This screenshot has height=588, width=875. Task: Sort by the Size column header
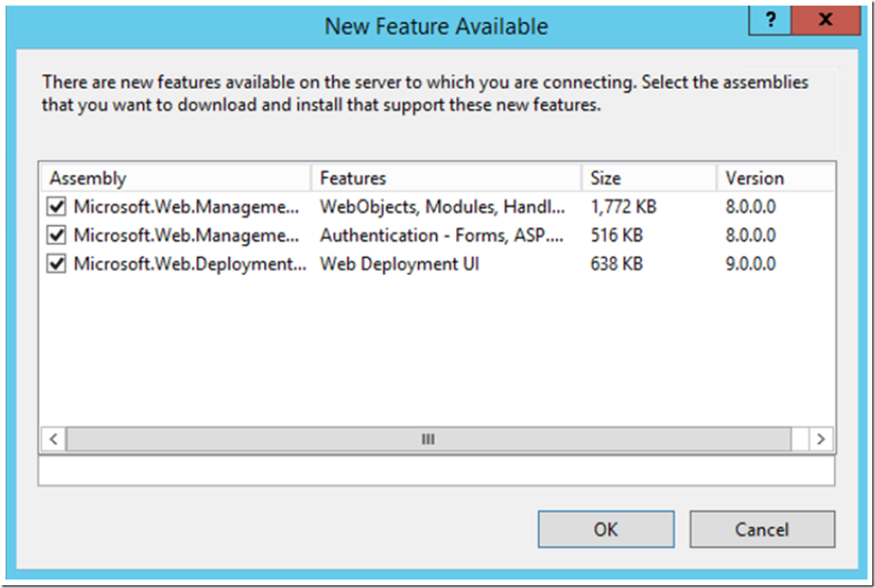[649, 178]
